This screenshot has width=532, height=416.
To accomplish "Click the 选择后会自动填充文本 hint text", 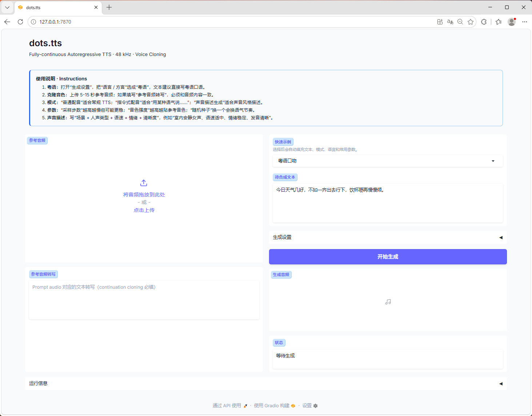I will [x=315, y=149].
